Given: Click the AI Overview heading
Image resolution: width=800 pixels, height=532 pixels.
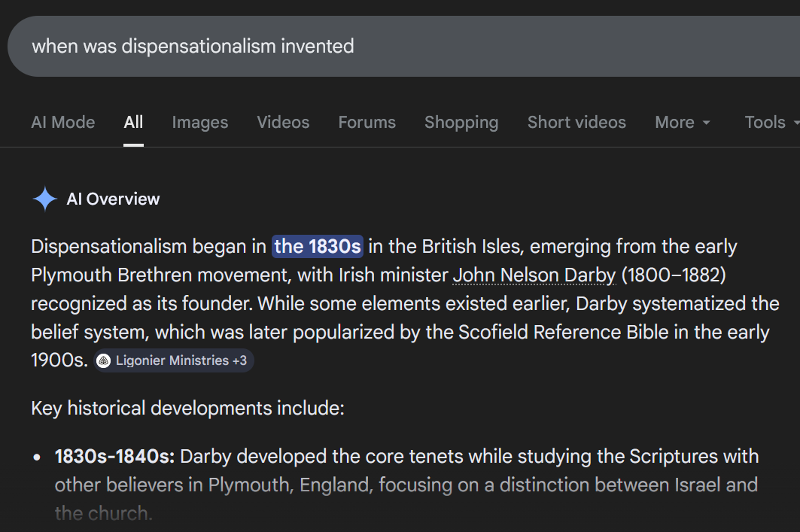Looking at the screenshot, I should pos(113,199).
